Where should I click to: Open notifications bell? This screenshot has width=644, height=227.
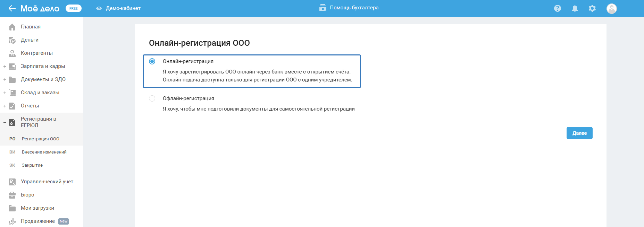tap(575, 8)
